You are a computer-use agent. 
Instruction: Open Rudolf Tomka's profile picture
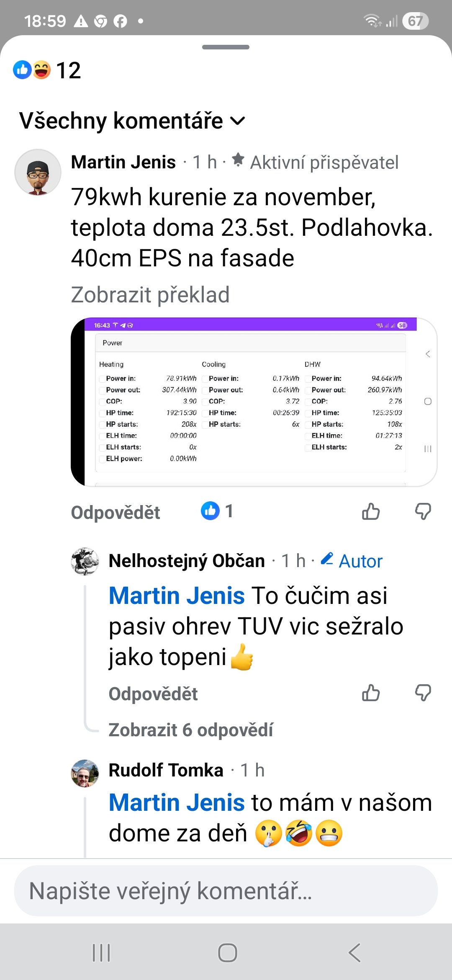pos(85,774)
